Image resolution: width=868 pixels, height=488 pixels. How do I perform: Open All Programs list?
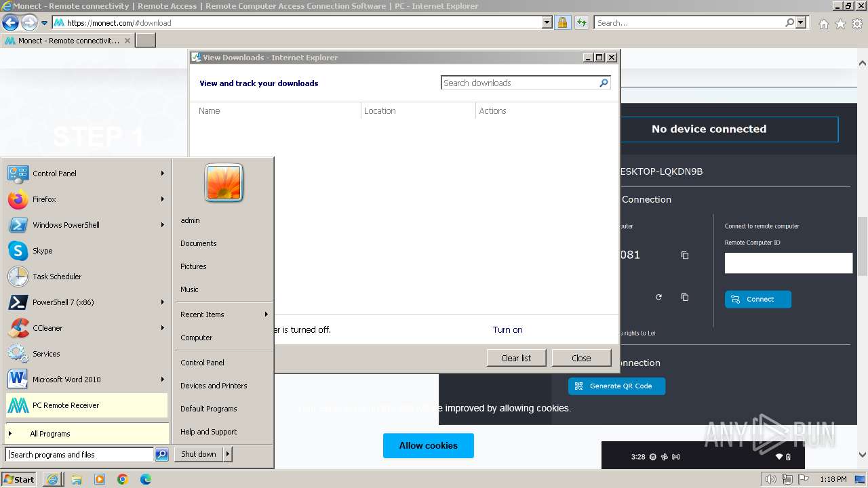(x=87, y=434)
